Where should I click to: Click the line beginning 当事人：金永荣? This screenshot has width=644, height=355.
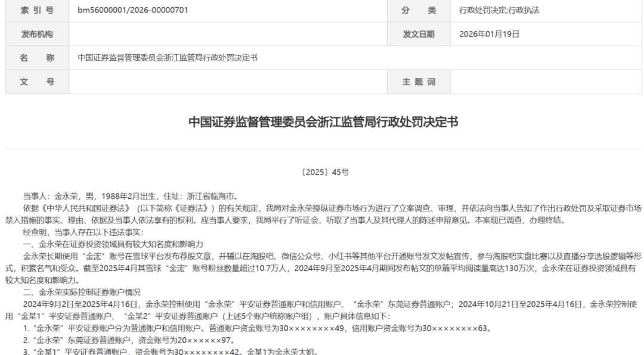pyautogui.click(x=130, y=195)
